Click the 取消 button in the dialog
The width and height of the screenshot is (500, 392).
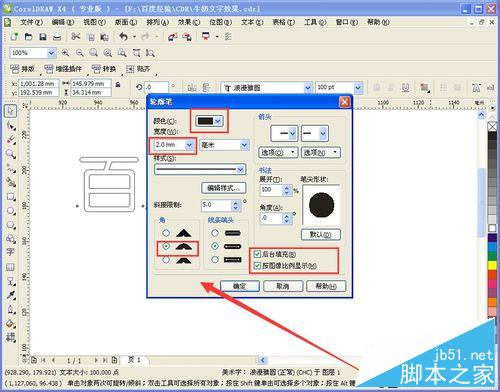tap(283, 286)
